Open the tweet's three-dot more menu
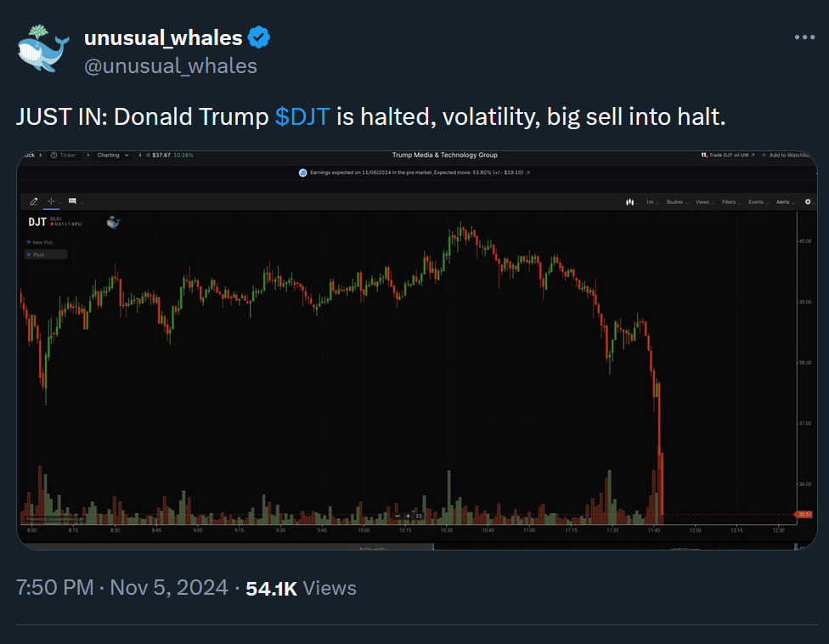829x644 pixels. 804,37
